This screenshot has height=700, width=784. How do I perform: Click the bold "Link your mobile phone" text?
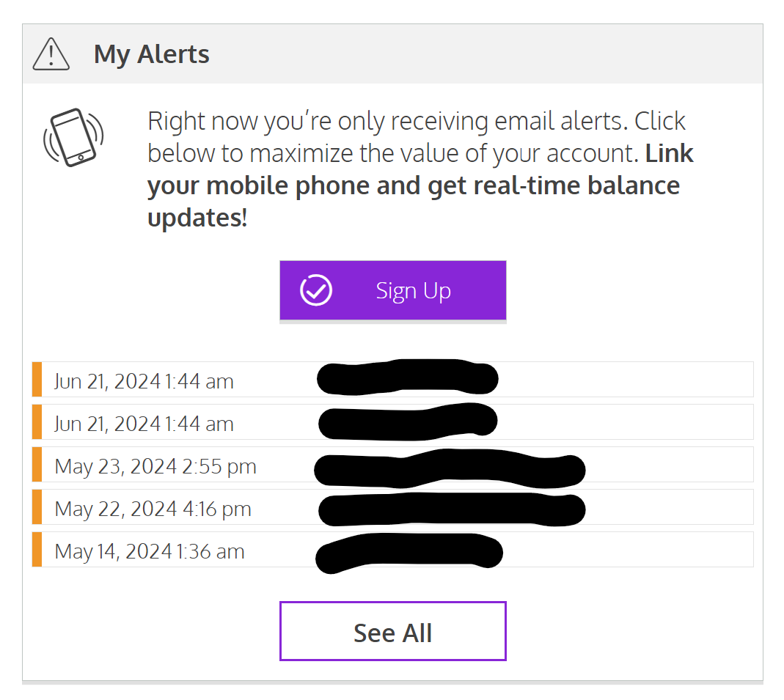tap(414, 185)
